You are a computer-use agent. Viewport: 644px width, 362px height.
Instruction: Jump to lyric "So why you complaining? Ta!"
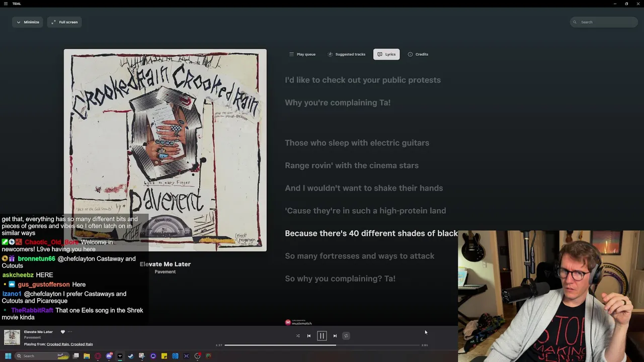click(340, 279)
